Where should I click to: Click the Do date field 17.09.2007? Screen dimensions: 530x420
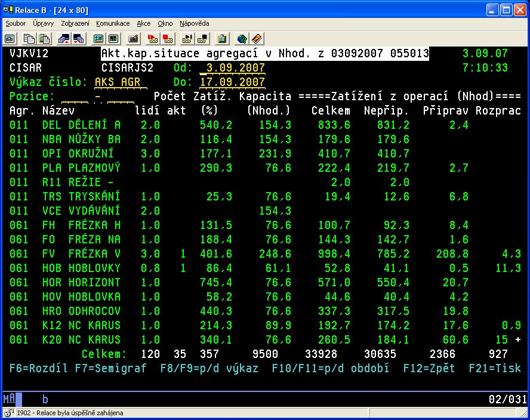[232, 82]
